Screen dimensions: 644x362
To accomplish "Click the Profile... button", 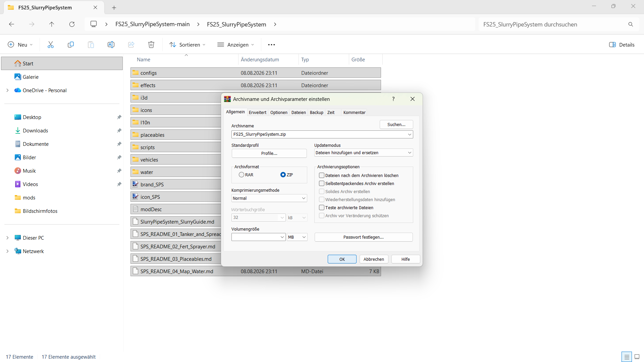I will click(x=269, y=153).
